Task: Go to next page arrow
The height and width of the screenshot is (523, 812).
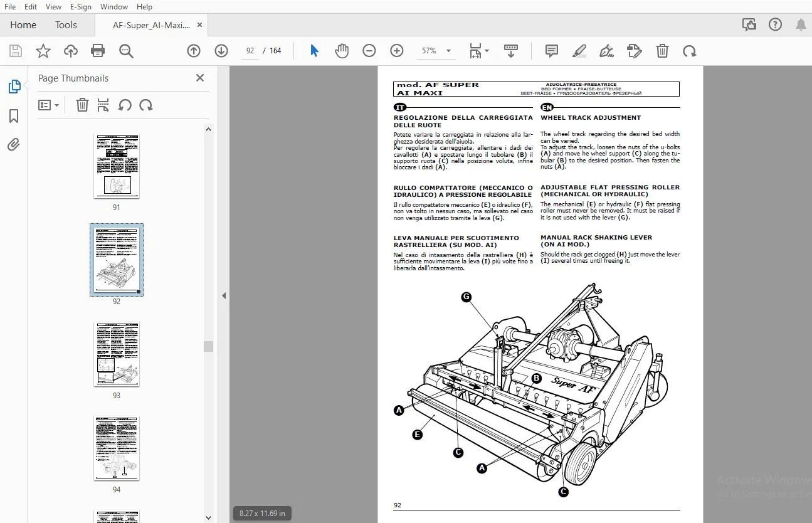Action: tap(221, 51)
